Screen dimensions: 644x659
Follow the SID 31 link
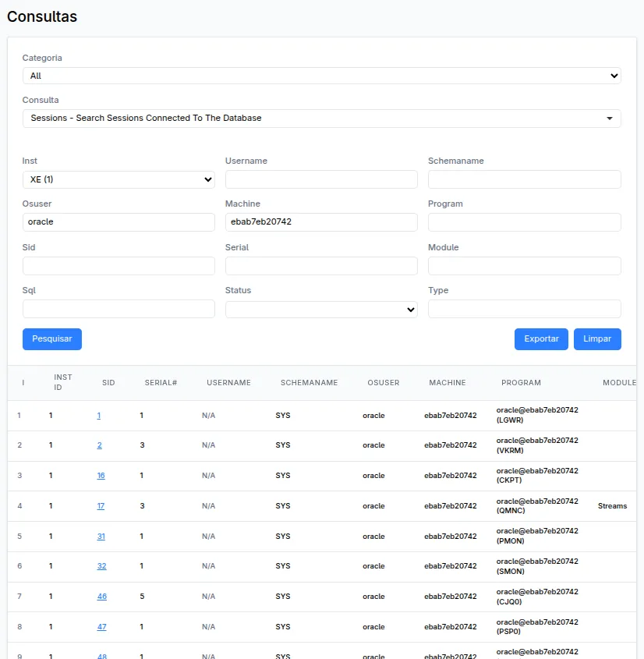101,537
